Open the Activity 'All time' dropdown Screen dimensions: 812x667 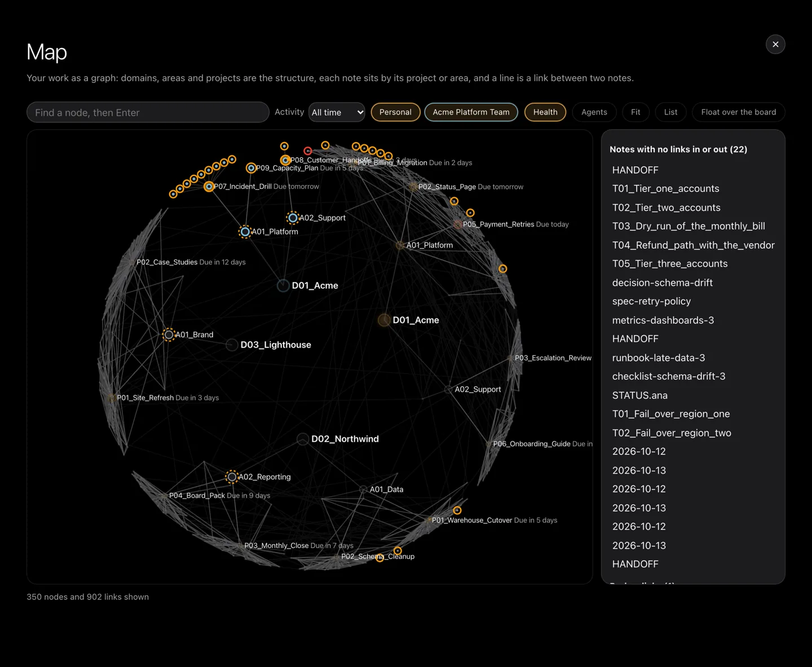337,112
